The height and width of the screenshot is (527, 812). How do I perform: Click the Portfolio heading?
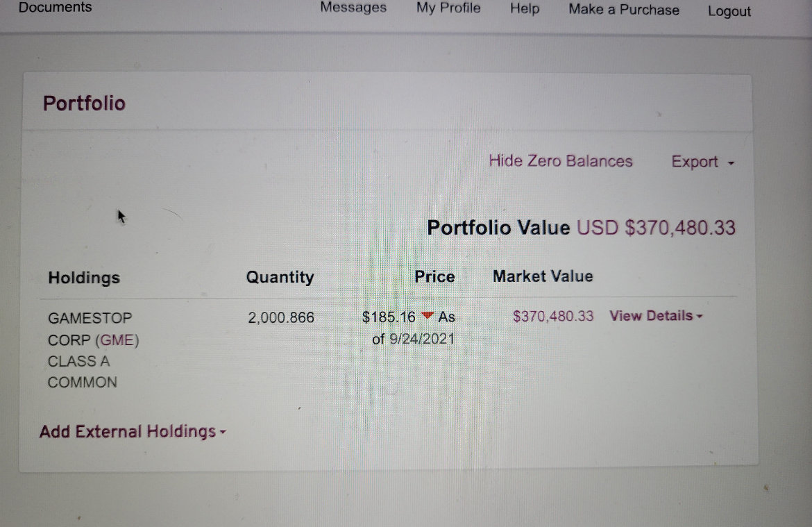(84, 103)
